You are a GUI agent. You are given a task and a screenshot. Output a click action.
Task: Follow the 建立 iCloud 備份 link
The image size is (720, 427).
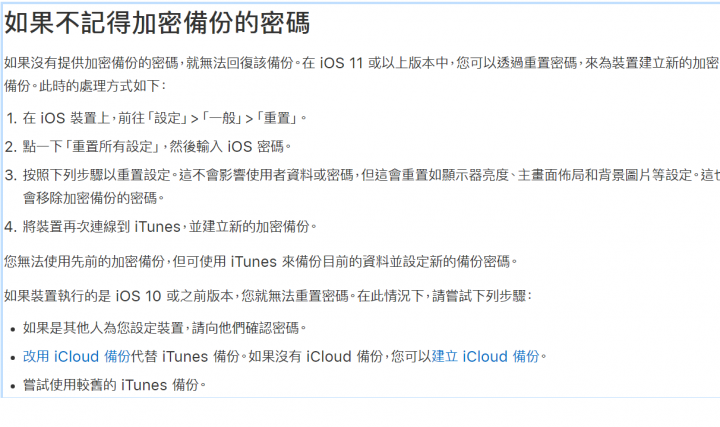pyautogui.click(x=485, y=356)
